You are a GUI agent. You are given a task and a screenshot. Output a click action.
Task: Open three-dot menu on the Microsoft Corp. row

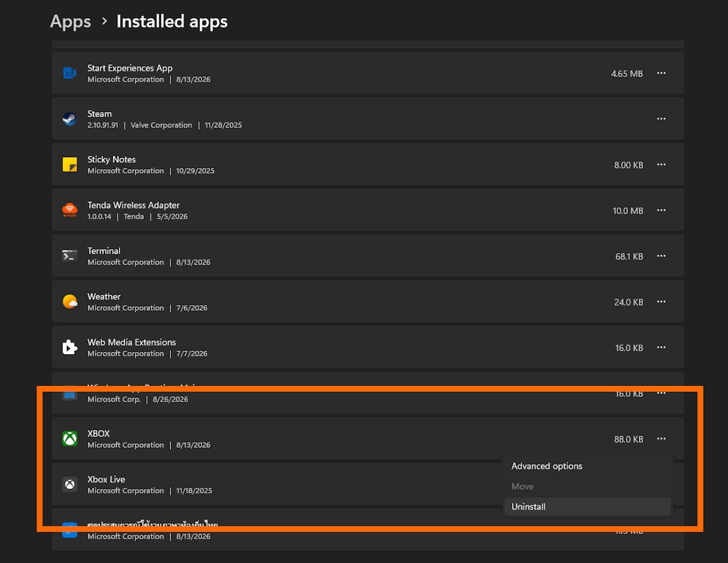[x=661, y=393]
